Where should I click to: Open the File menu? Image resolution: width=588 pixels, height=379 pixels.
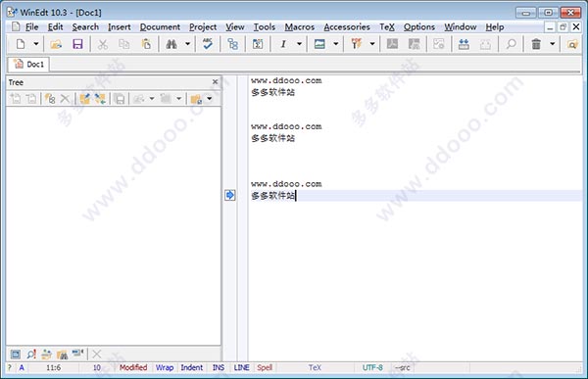[32, 27]
